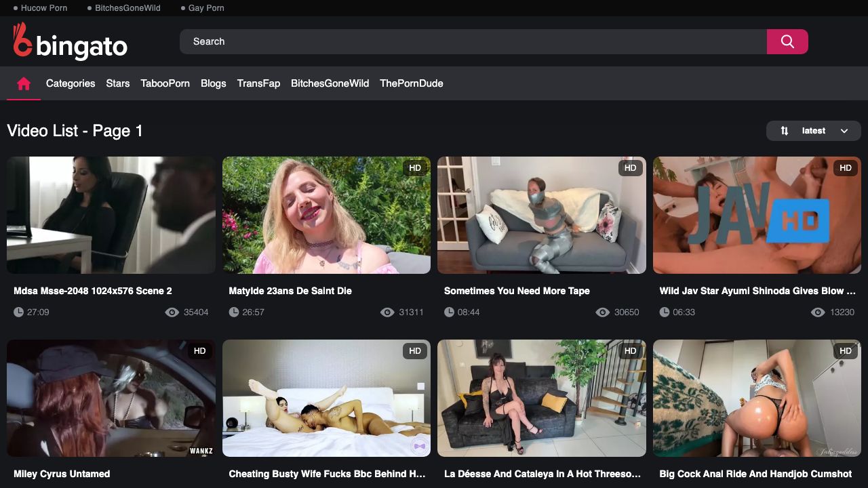Image resolution: width=868 pixels, height=488 pixels.
Task: Open the latest sort dropdown
Action: tap(814, 131)
